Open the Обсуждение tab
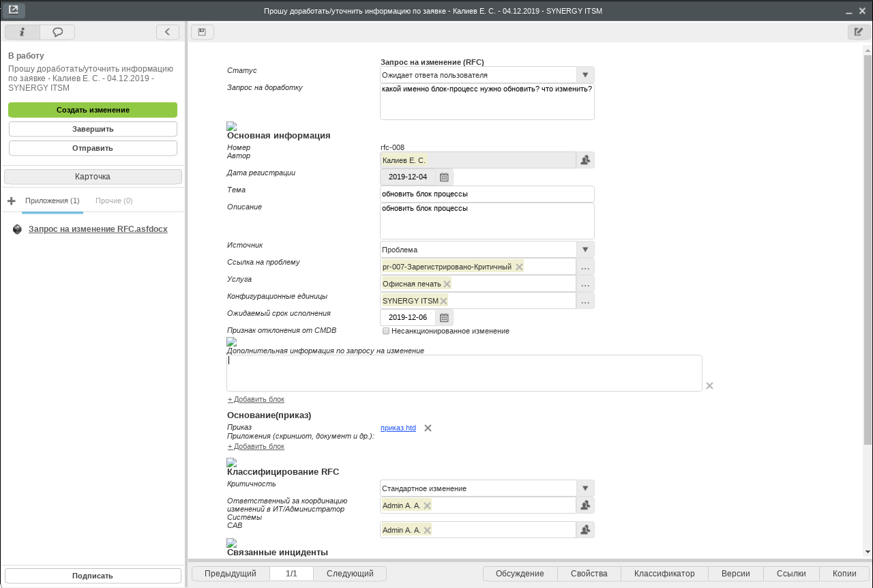The height and width of the screenshot is (588, 873). pyautogui.click(x=520, y=574)
